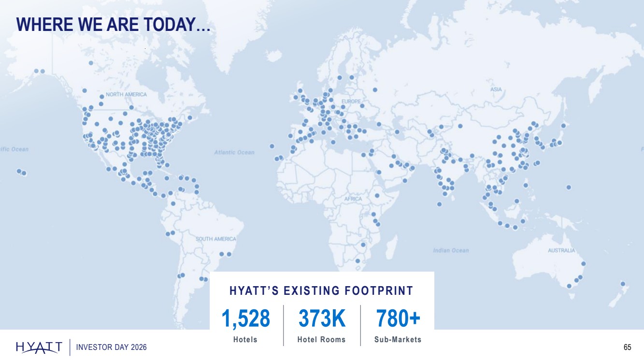Click the Hyatt logo in the footer
Image resolution: width=644 pixels, height=362 pixels.
point(39,347)
